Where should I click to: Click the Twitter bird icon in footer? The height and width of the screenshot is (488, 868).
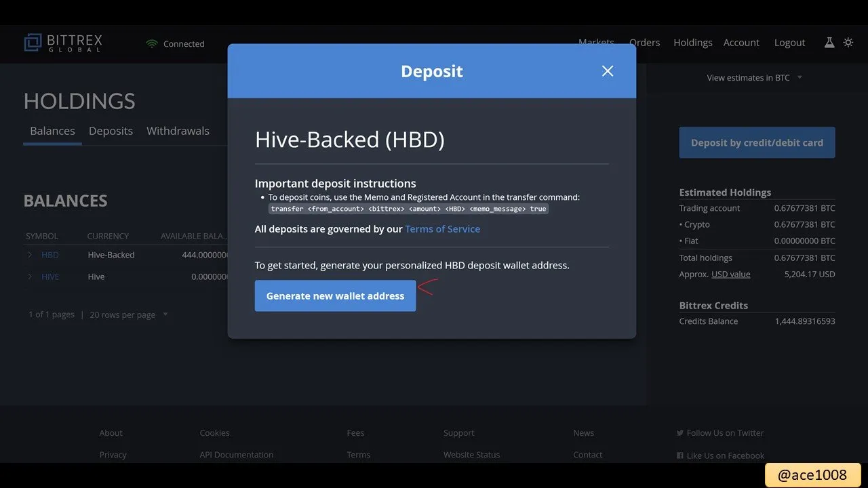point(680,433)
